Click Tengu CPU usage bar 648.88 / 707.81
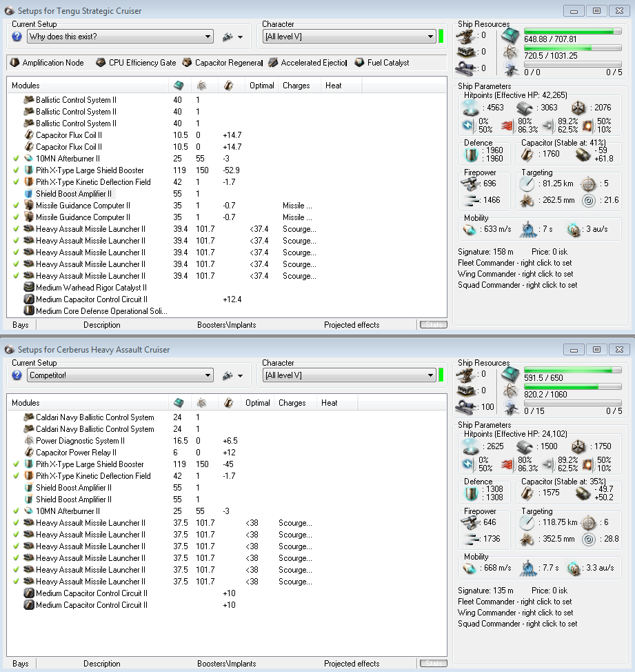The width and height of the screenshot is (635, 672). pyautogui.click(x=572, y=32)
